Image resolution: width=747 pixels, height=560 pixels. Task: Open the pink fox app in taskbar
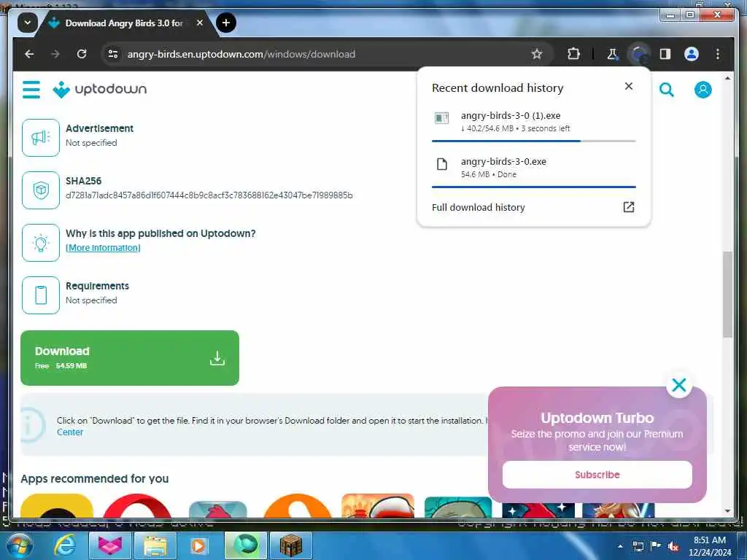point(110,545)
